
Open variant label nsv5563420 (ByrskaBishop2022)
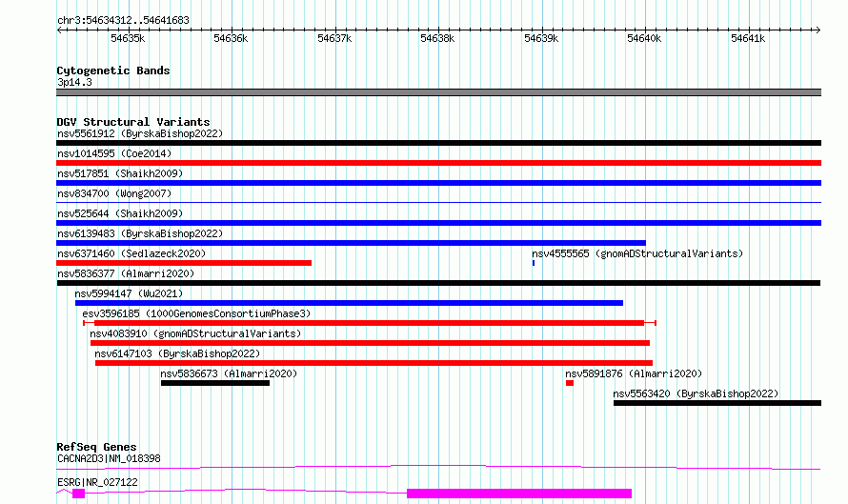(x=696, y=393)
